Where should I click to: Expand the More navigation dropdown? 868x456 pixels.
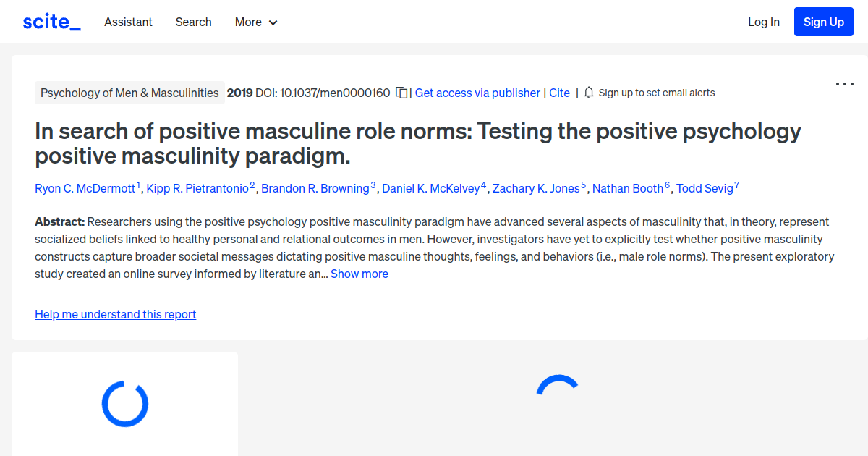[x=255, y=22]
